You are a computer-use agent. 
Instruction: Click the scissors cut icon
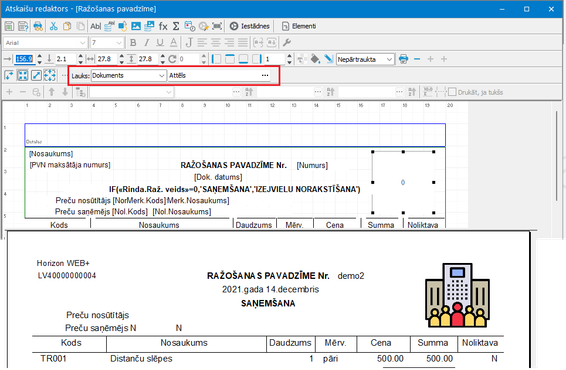53,26
